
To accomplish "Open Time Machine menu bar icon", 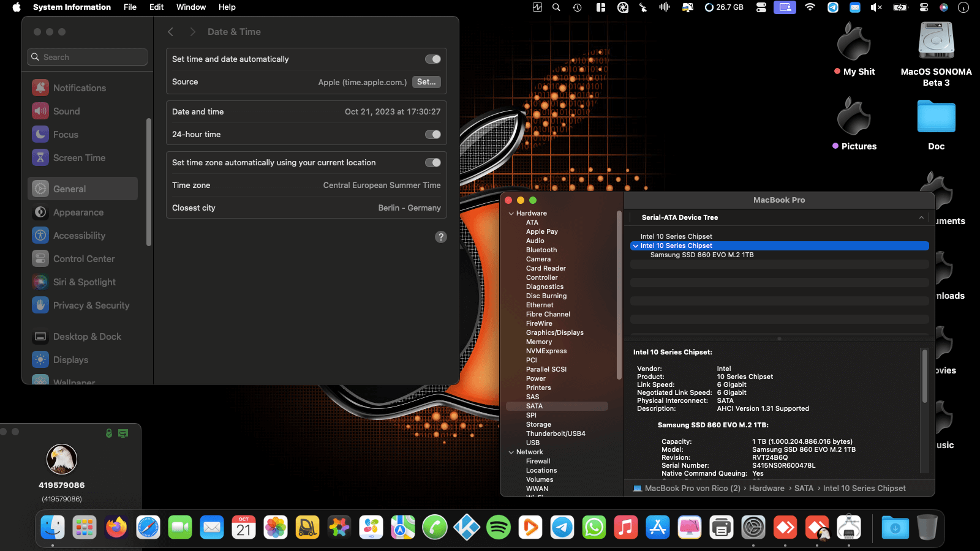I will (x=577, y=7).
